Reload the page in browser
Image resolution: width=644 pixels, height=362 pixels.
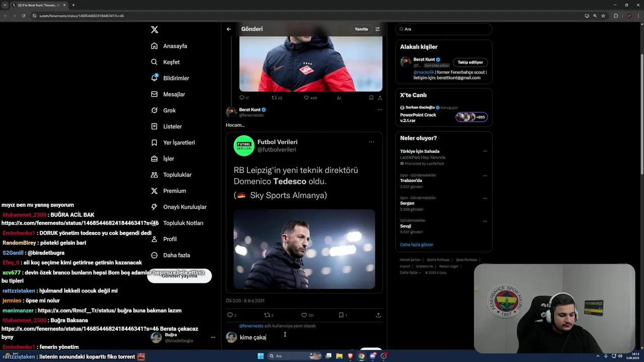(24, 16)
